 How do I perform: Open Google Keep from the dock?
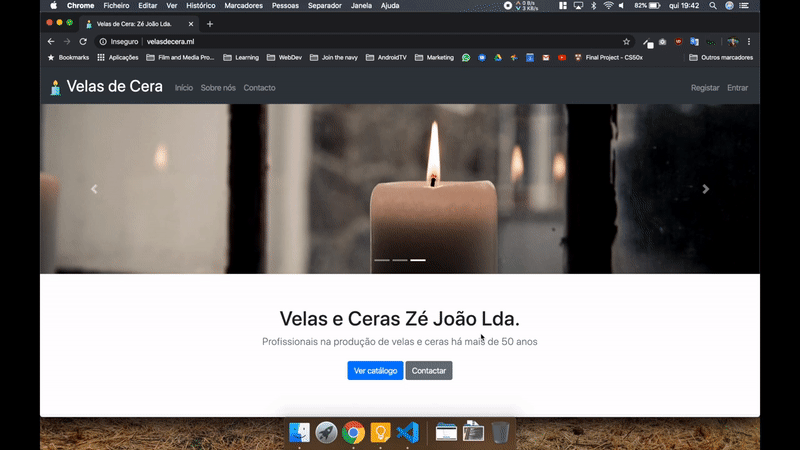pos(380,433)
